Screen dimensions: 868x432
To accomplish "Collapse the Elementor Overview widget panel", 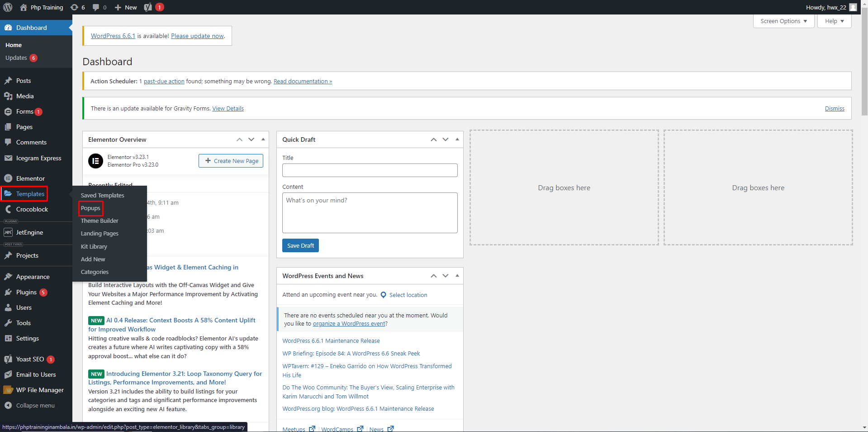I will (263, 139).
